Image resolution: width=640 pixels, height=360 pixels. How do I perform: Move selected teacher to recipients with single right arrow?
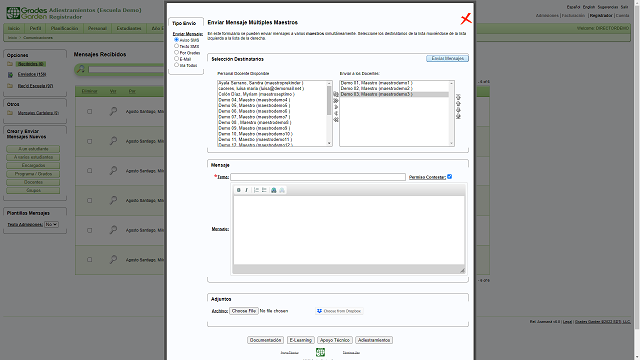tap(336, 107)
